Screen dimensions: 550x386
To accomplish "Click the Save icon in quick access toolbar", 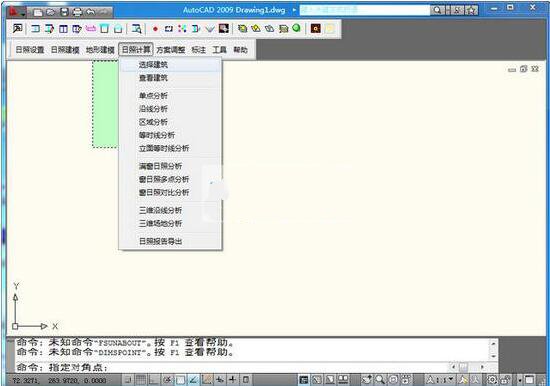I will coord(65,12).
